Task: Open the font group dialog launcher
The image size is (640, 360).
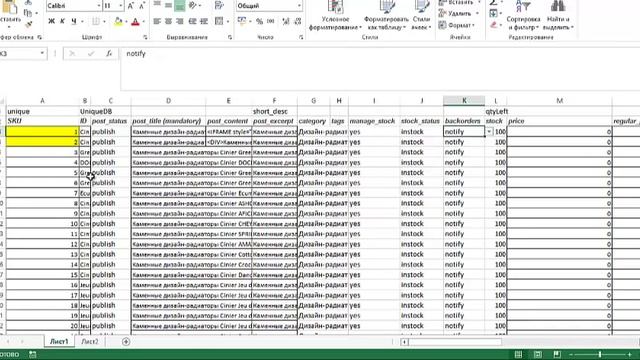Action: click(x=145, y=37)
